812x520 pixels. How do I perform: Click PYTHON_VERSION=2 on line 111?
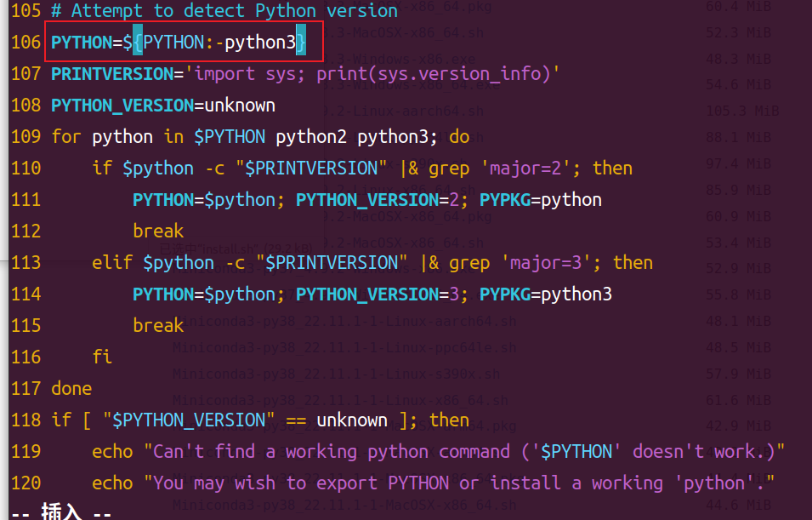coord(378,200)
